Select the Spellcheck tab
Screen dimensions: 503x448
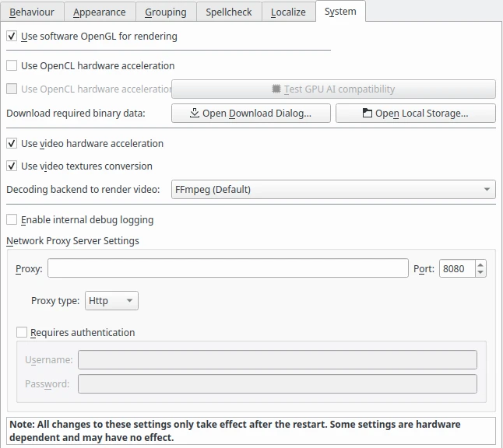point(228,12)
